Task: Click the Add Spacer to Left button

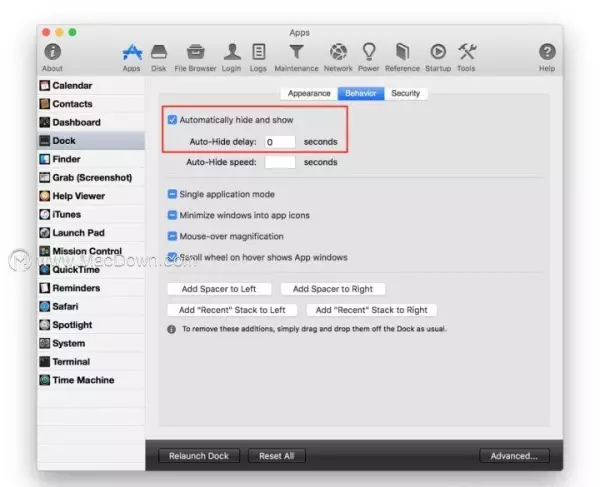Action: tap(219, 289)
